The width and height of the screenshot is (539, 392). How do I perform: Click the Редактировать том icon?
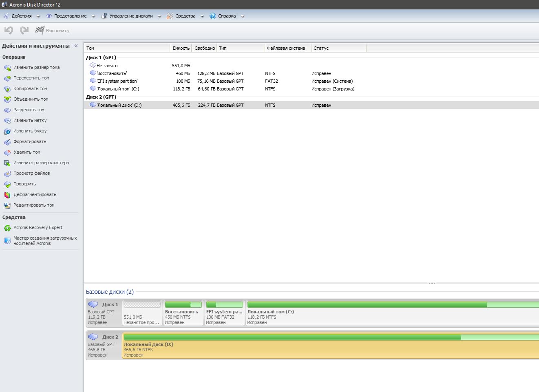pyautogui.click(x=7, y=205)
